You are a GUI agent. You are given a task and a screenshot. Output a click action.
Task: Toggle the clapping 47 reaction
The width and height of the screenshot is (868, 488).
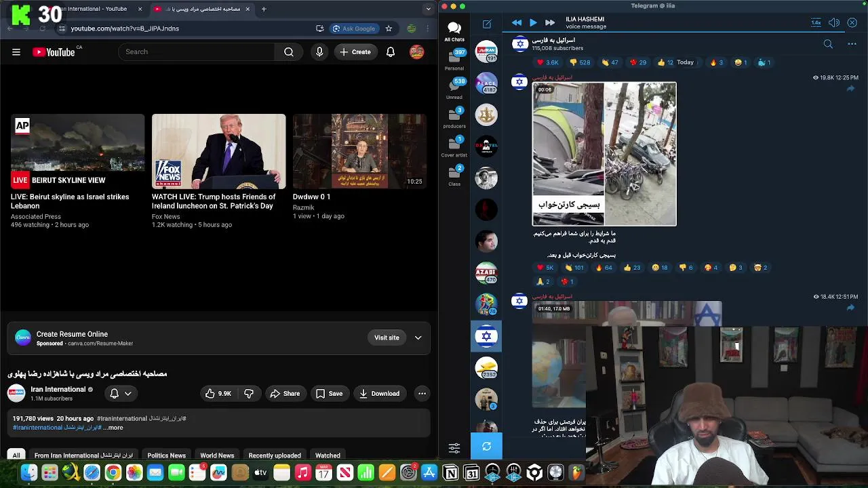point(610,62)
